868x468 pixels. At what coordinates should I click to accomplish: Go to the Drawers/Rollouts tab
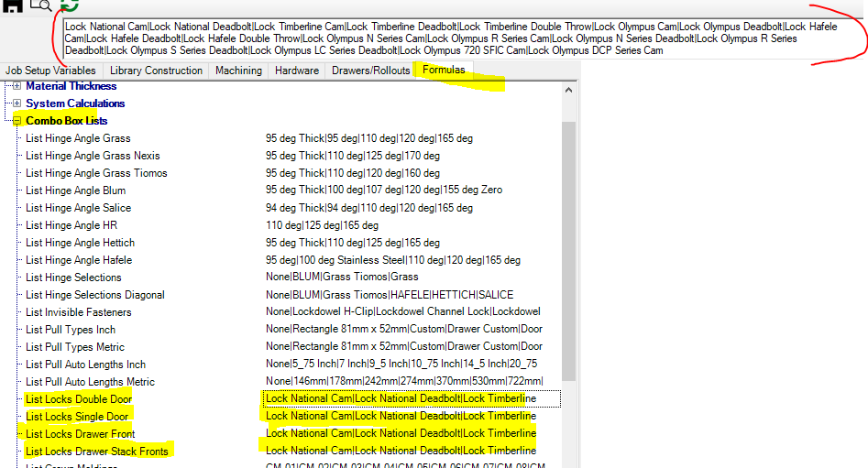(x=371, y=71)
